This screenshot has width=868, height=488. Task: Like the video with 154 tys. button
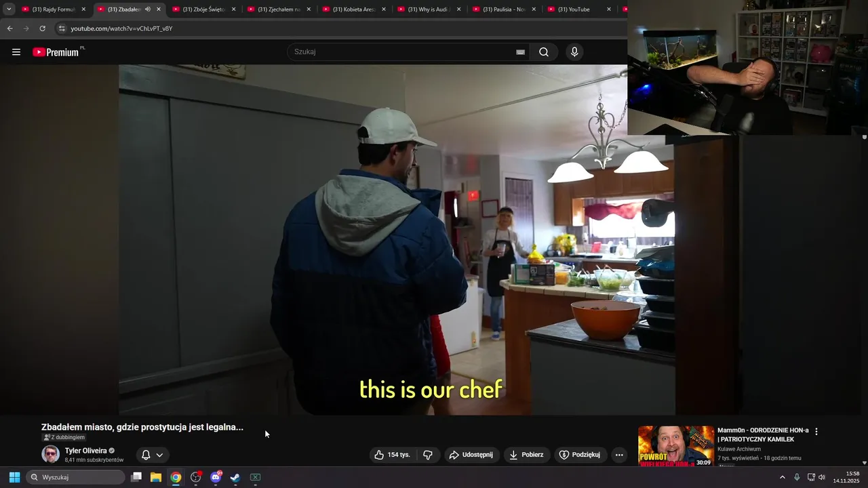(x=393, y=455)
